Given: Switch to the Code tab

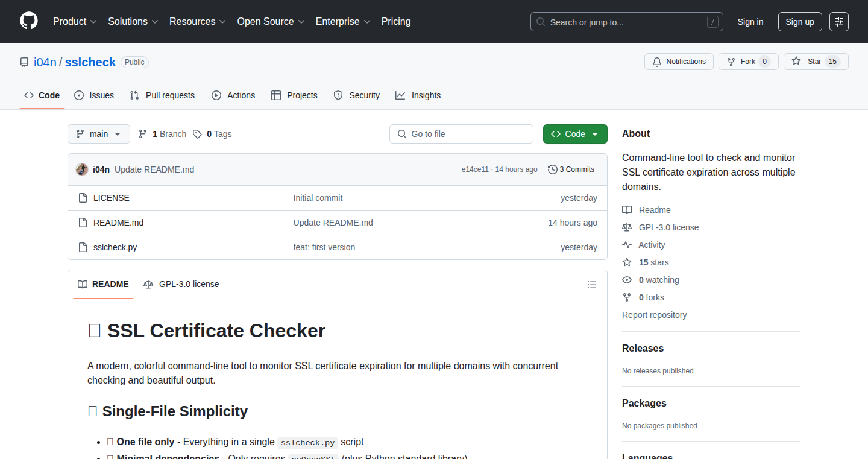Looking at the screenshot, I should click(42, 95).
